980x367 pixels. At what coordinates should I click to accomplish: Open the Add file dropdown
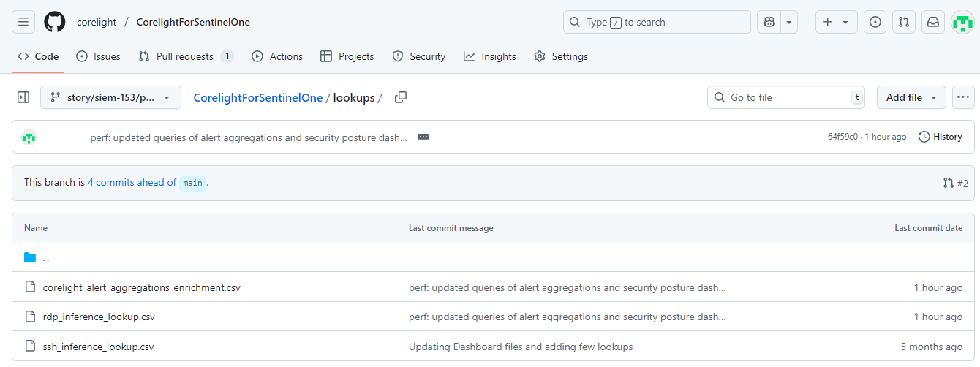pyautogui.click(x=911, y=97)
